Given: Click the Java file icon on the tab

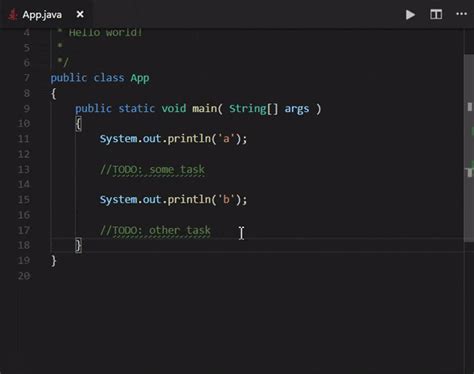Looking at the screenshot, I should [13, 15].
